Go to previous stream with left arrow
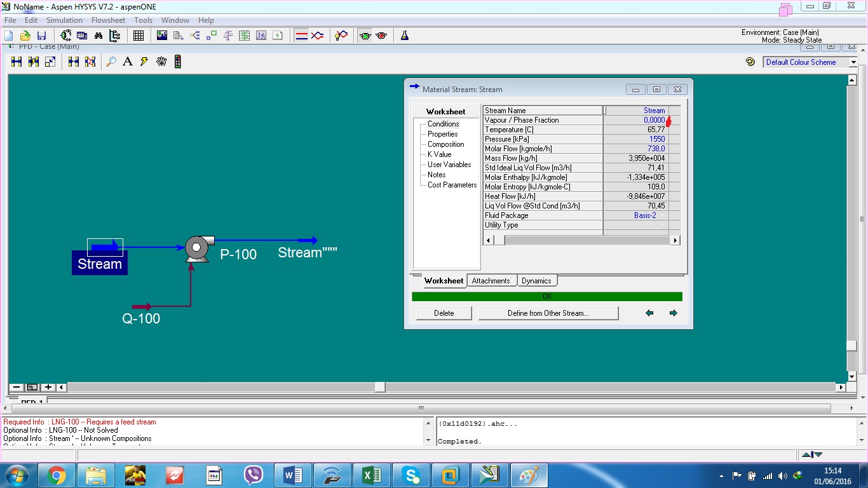Screen dimensions: 868x488 pyautogui.click(x=649, y=313)
